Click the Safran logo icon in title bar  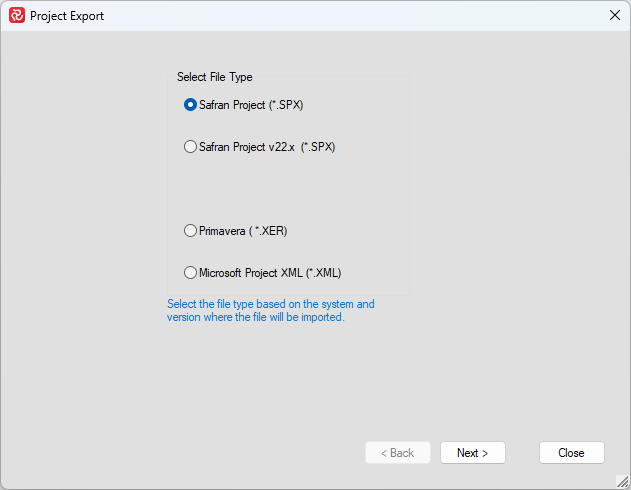[16, 16]
